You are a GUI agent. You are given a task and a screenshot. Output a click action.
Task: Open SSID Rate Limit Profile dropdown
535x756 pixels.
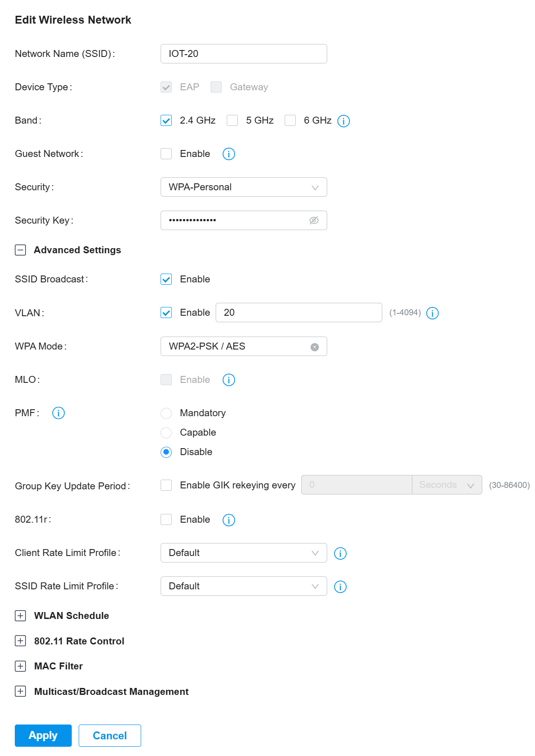point(244,586)
